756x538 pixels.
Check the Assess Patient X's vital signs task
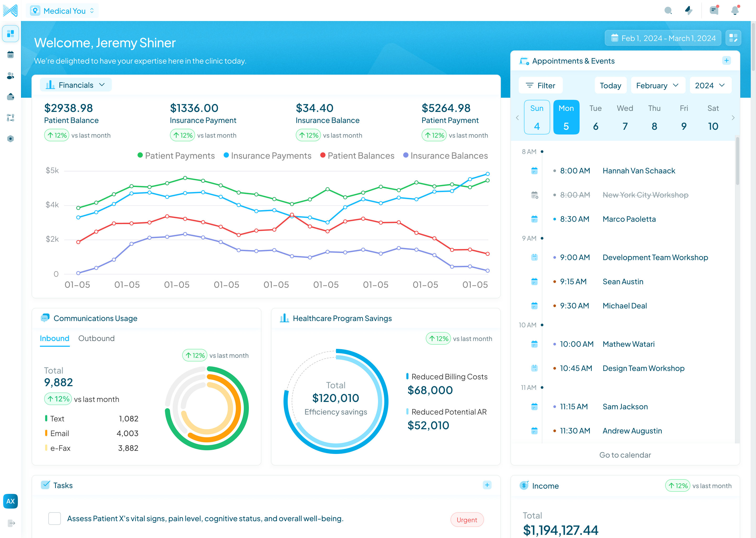(55, 519)
